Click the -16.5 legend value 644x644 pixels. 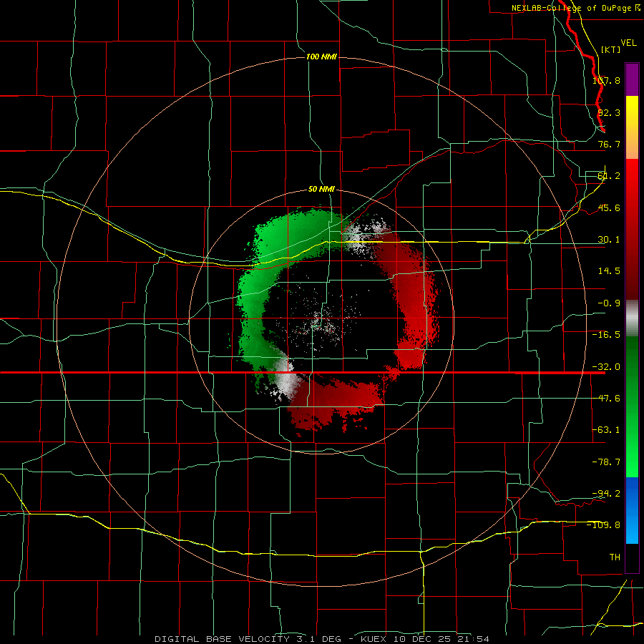tap(606, 335)
